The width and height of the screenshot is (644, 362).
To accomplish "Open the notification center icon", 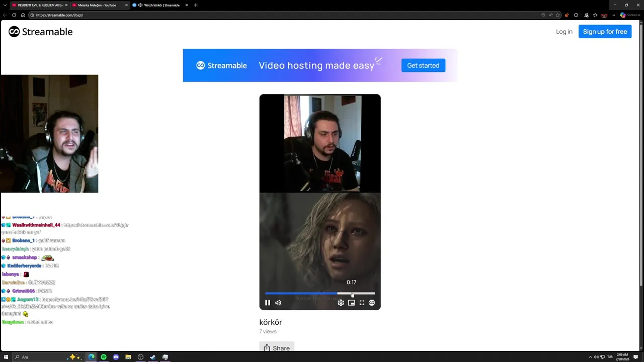I will [x=636, y=357].
